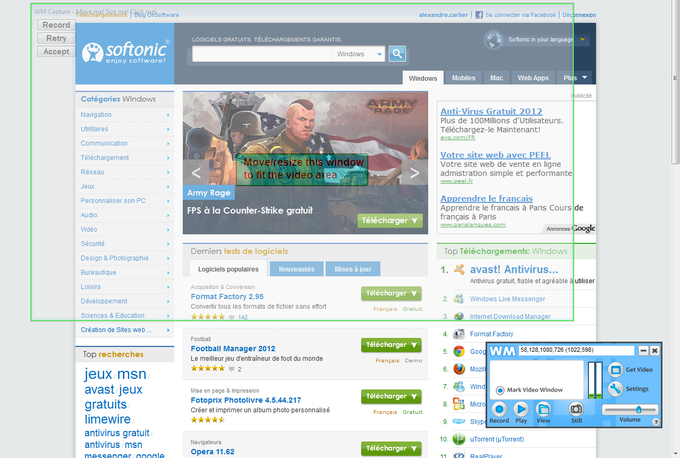Click the Softonic logo
This screenshot has width=680, height=458.
(x=125, y=53)
